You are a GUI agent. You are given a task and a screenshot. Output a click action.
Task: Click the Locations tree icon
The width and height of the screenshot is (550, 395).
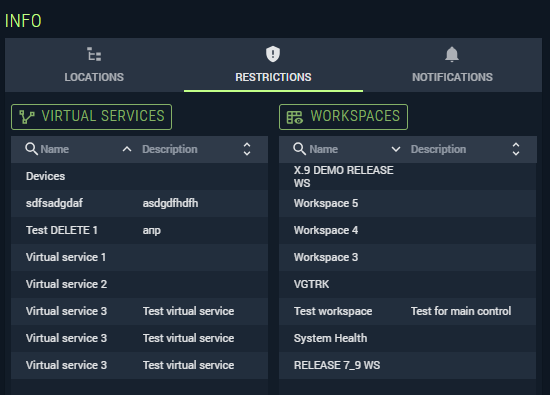[x=94, y=54]
